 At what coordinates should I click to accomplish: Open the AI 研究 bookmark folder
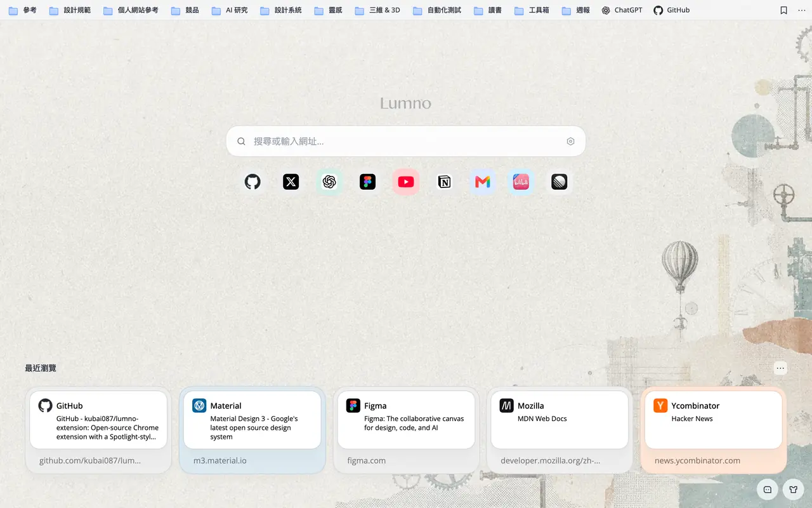click(230, 10)
